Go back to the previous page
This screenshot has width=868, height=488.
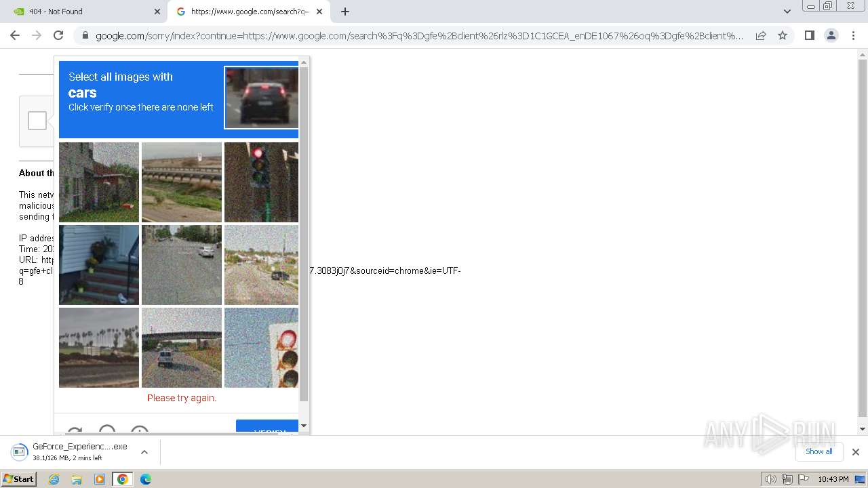click(x=15, y=35)
